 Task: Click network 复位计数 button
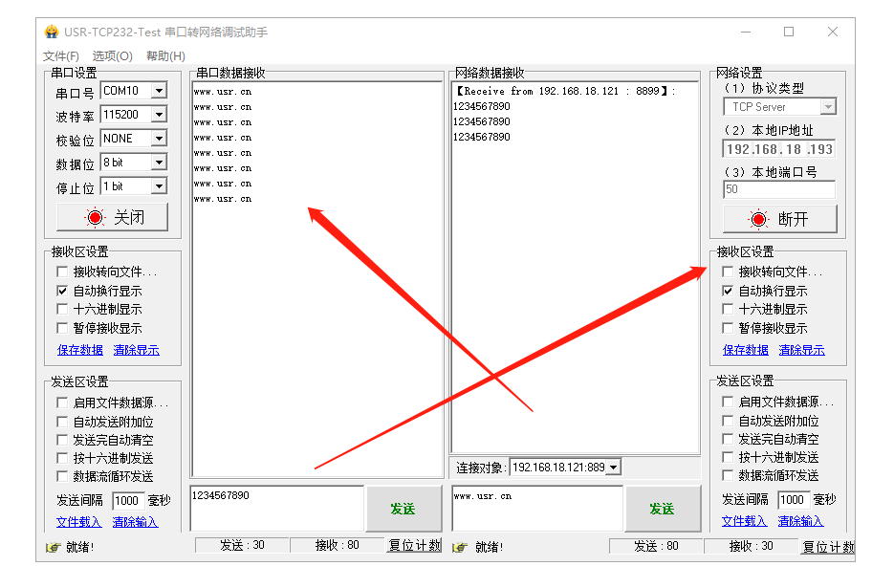click(828, 547)
